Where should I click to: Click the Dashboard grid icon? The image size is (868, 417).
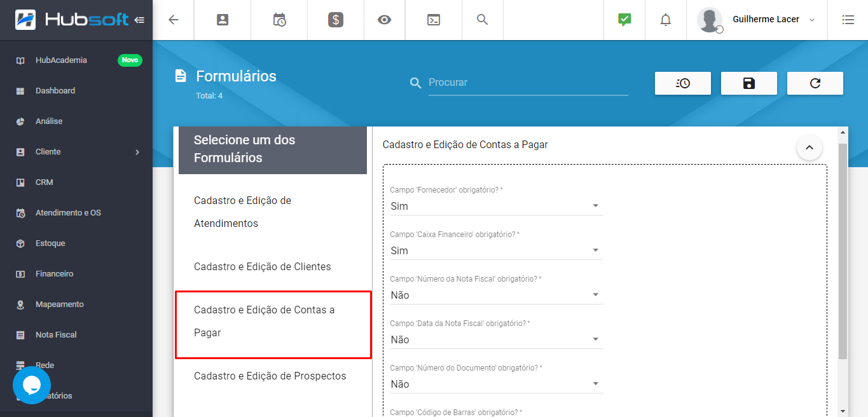pos(20,91)
